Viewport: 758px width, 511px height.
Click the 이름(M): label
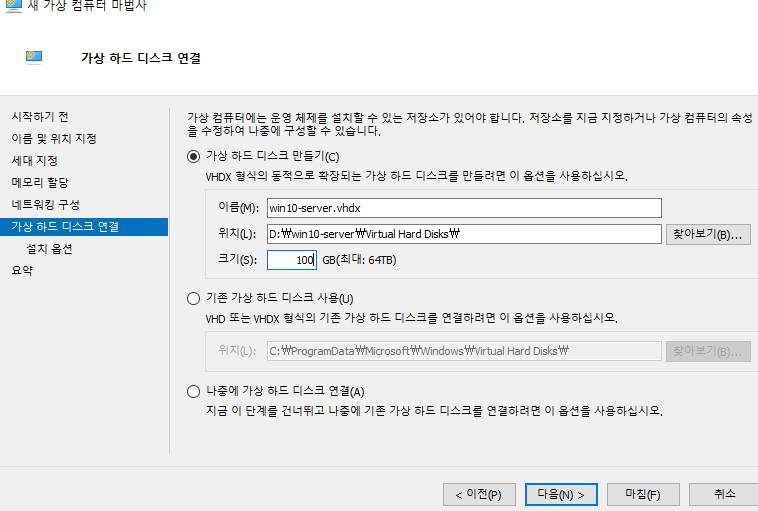pyautogui.click(x=239, y=207)
